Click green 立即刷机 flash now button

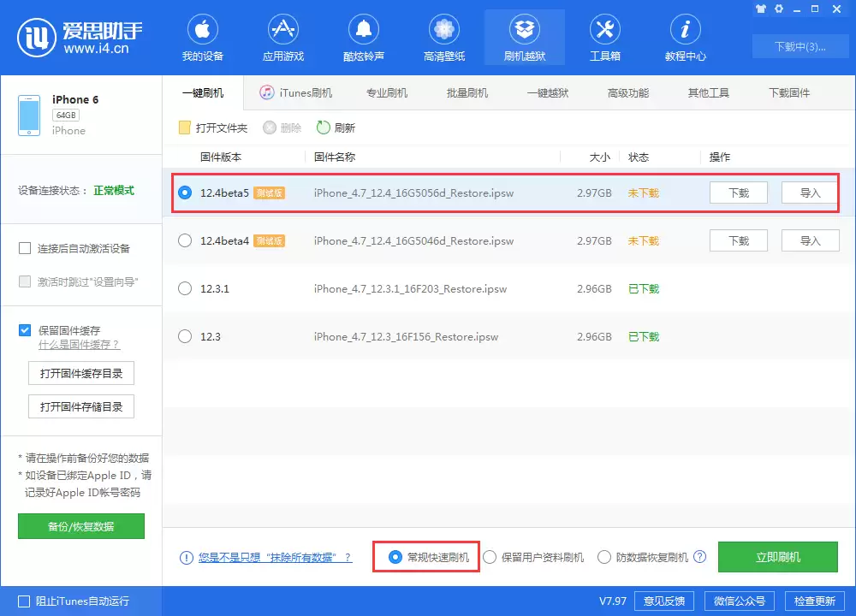[778, 557]
